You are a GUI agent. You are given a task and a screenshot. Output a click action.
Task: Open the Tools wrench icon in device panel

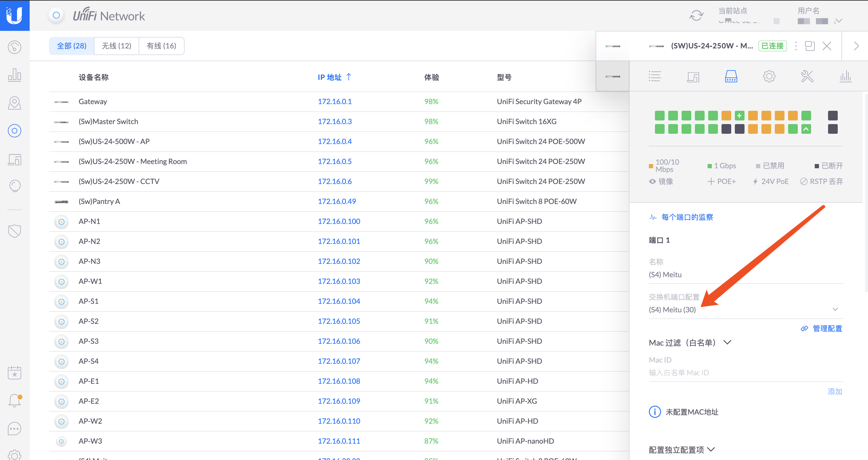coord(807,76)
